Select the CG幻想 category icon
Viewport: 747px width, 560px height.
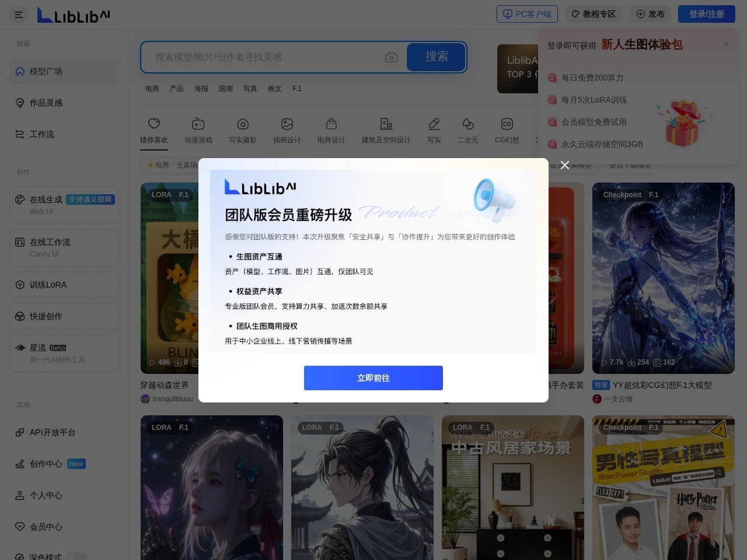tap(507, 129)
